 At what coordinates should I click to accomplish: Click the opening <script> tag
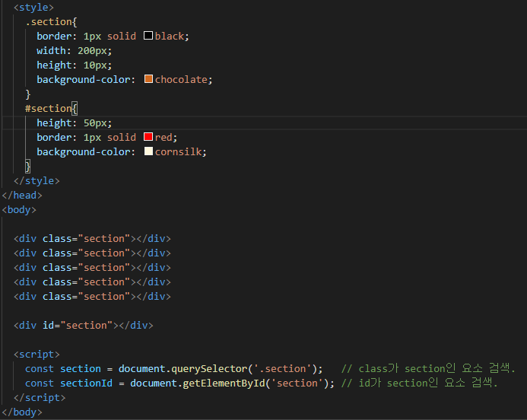coord(37,355)
